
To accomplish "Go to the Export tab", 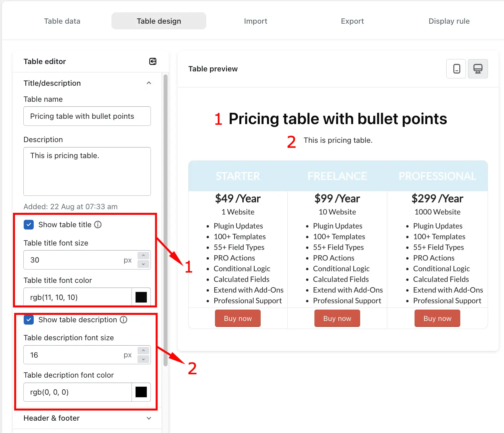I will 352,21.
